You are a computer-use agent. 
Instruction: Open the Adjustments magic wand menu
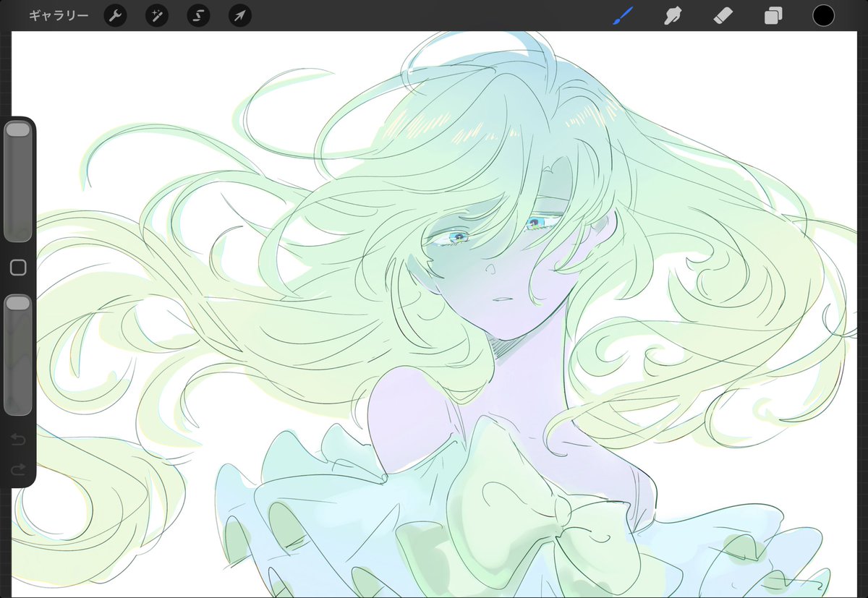157,15
